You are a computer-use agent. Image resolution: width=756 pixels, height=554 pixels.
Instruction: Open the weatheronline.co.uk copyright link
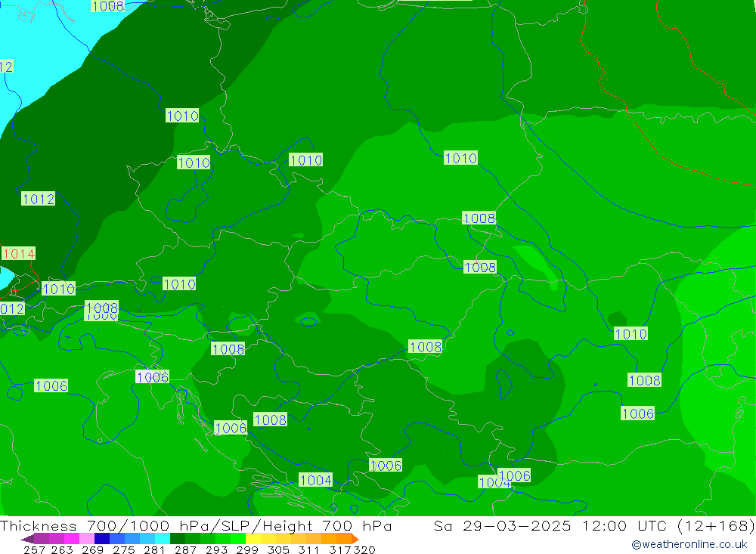click(689, 544)
